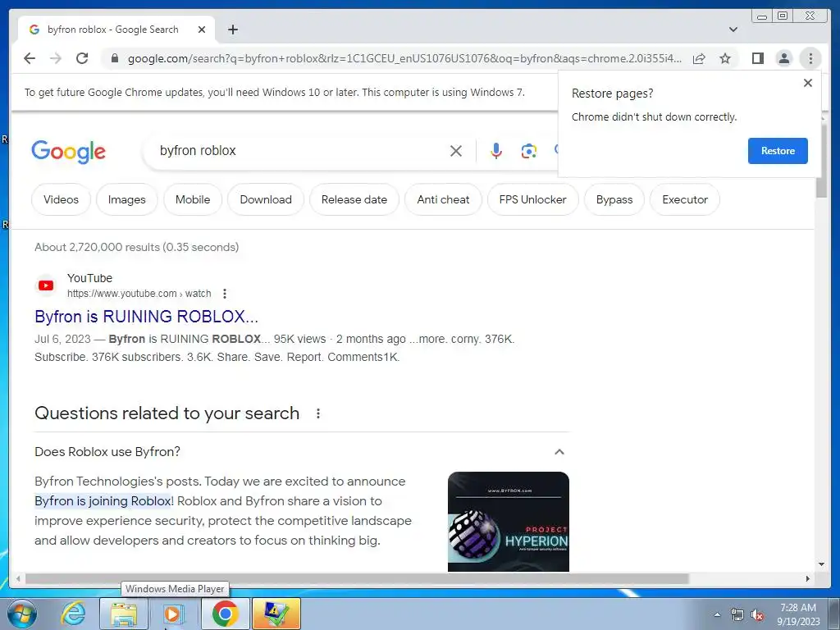This screenshot has height=630, width=840.
Task: Bookmark this tab with the star icon
Action: point(725,58)
